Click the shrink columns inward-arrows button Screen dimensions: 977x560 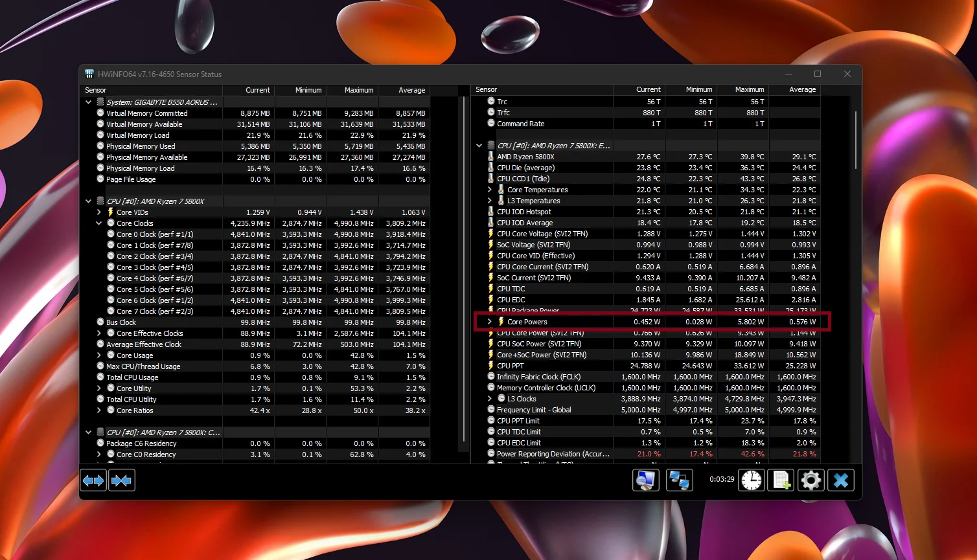[122, 480]
